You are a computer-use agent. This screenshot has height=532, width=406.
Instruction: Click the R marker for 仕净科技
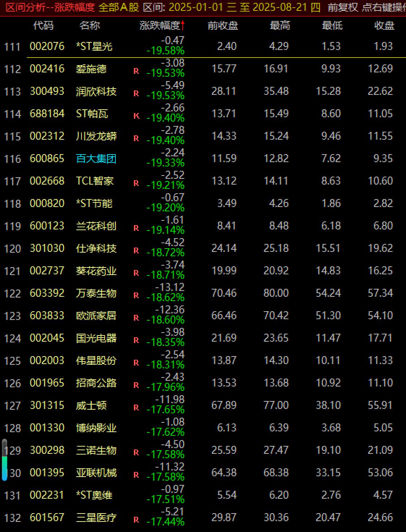[136, 251]
